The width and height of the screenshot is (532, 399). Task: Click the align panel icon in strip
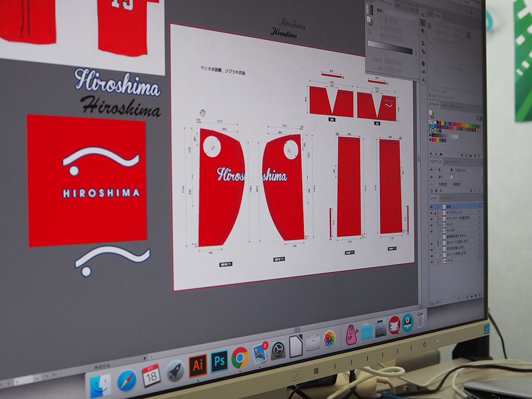click(423, 43)
